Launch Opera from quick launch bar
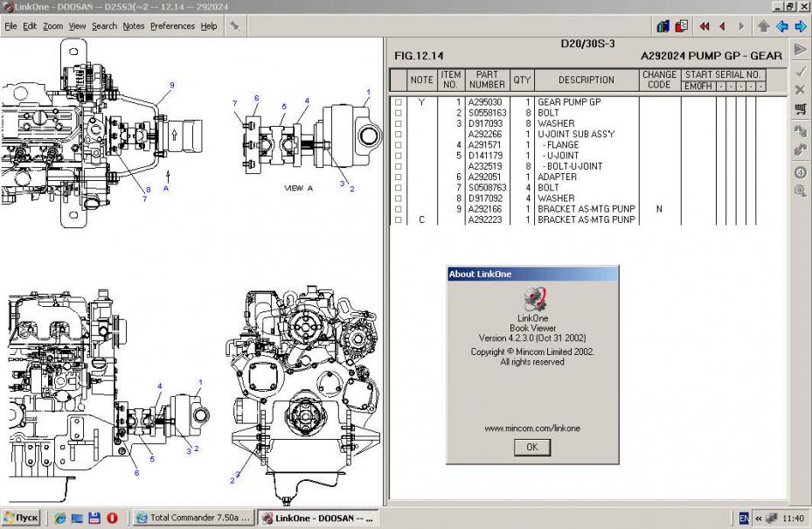Image resolution: width=812 pixels, height=529 pixels. [112, 518]
